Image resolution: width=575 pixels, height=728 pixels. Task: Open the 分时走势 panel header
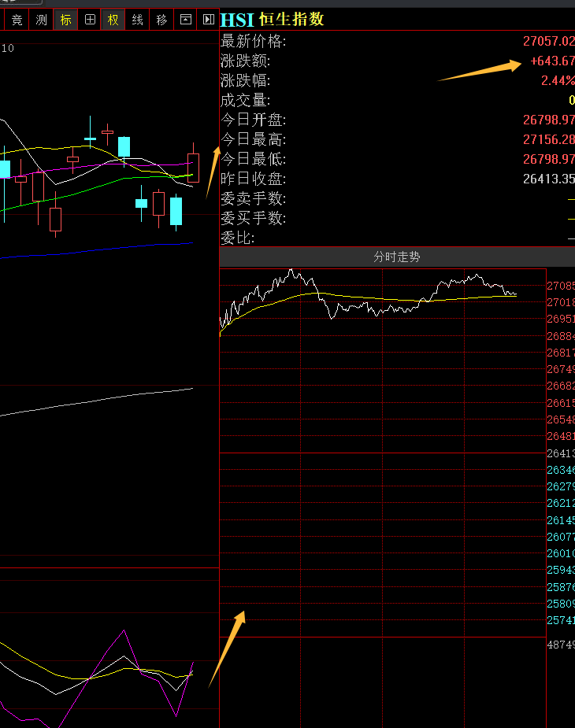397,257
